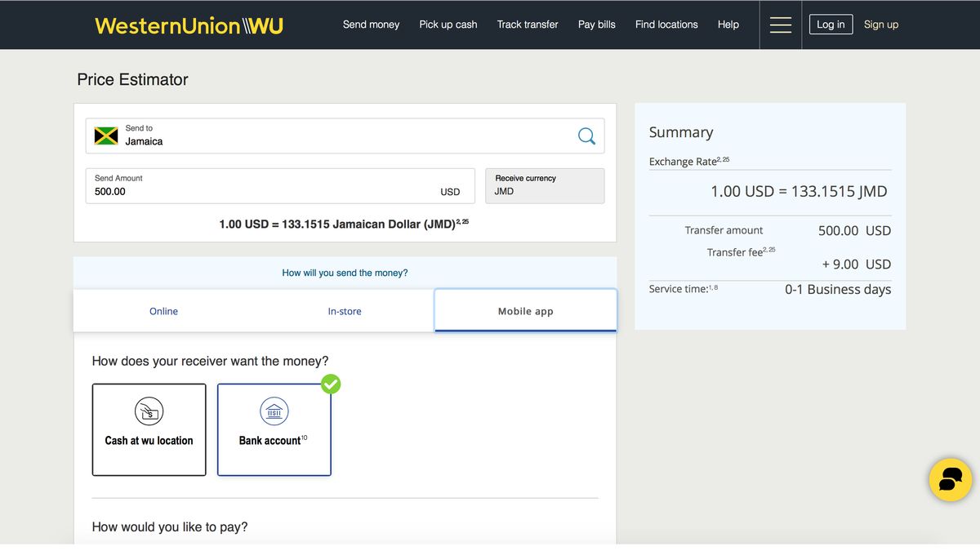This screenshot has height=551, width=980.
Task: Click the Log in button
Action: pyautogui.click(x=831, y=24)
